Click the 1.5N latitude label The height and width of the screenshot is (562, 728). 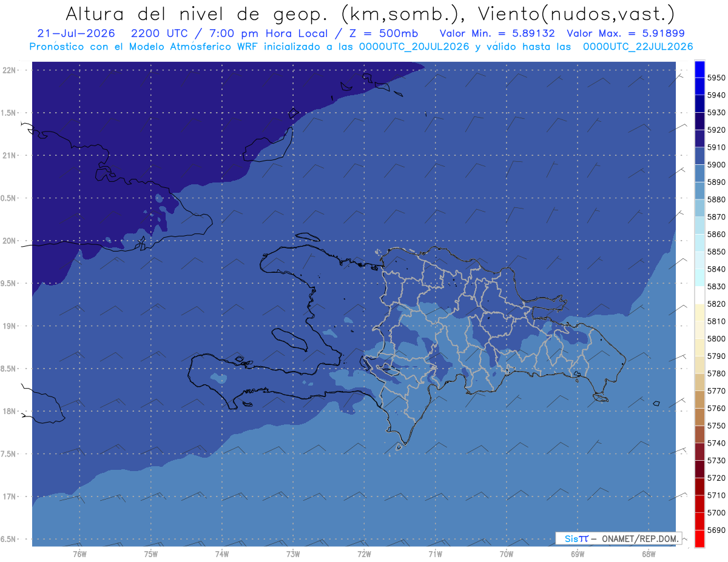tap(8, 113)
